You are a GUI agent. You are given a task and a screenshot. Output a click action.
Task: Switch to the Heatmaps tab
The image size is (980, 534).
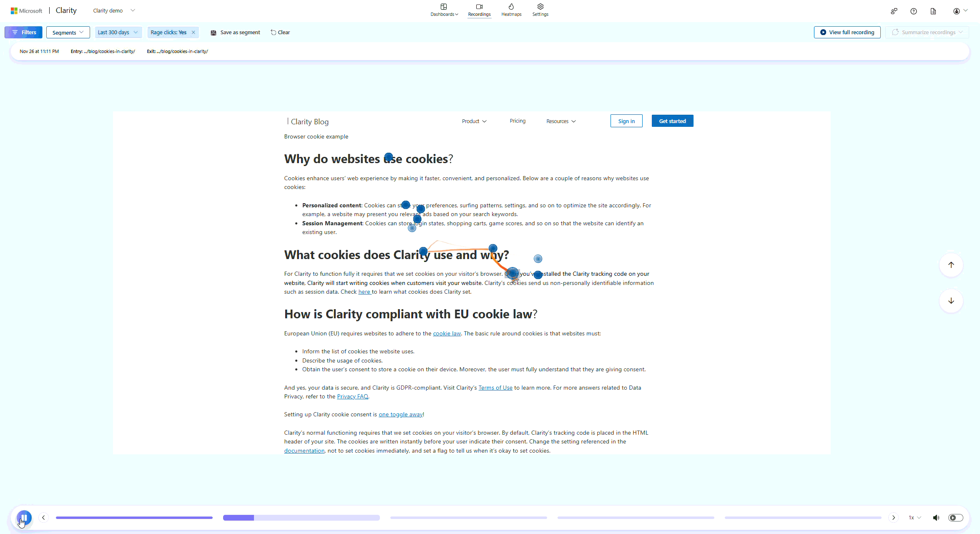point(511,10)
